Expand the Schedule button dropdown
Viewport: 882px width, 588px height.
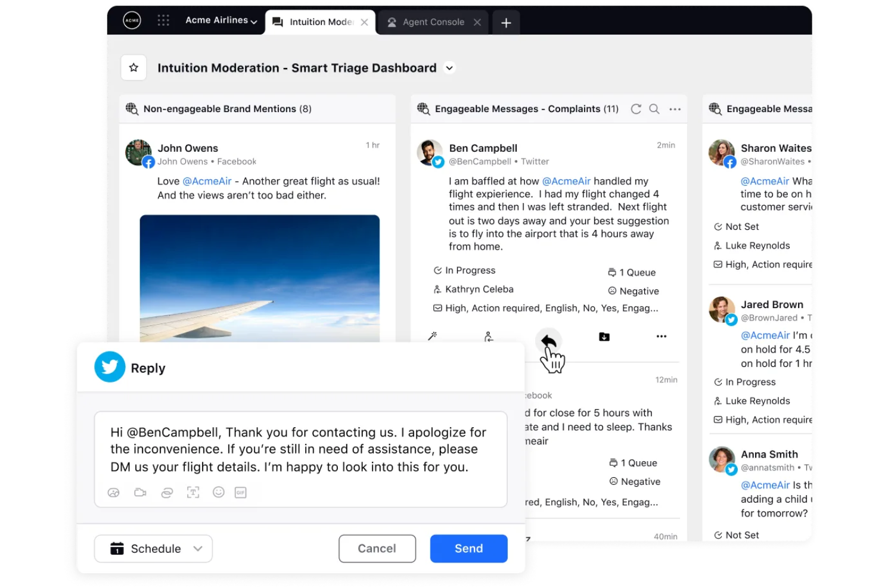(199, 549)
